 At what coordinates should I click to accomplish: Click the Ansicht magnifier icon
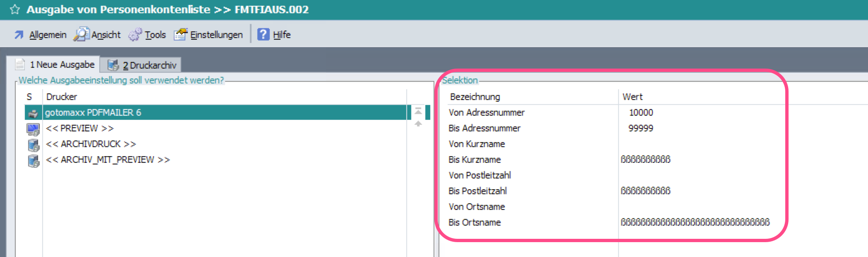point(81,34)
